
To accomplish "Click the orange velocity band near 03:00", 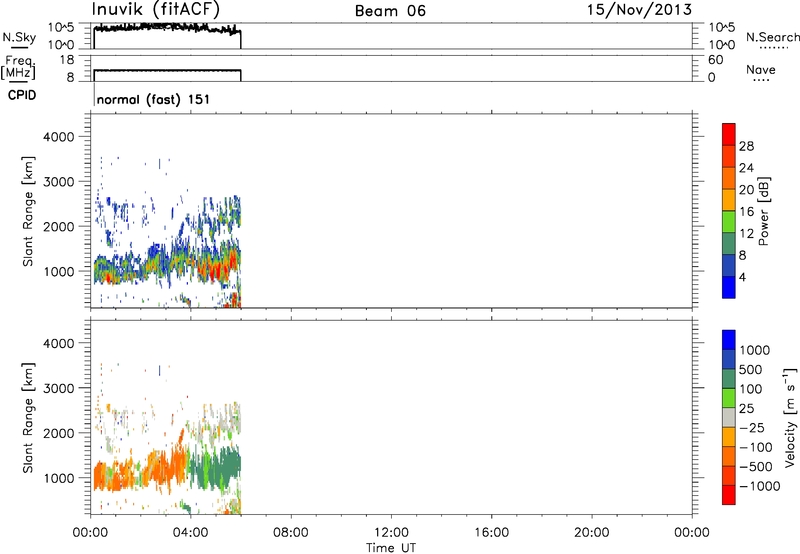I will [166, 469].
